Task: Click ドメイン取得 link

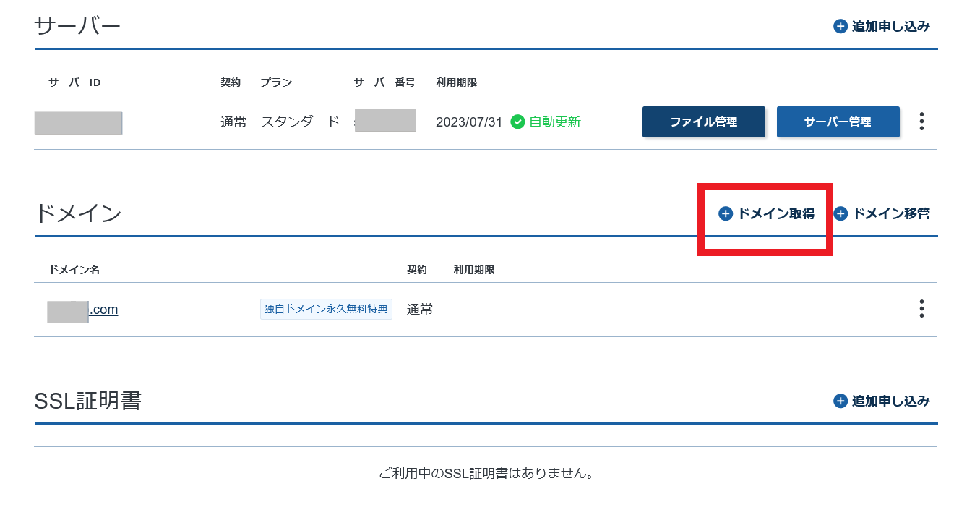Action: [767, 213]
